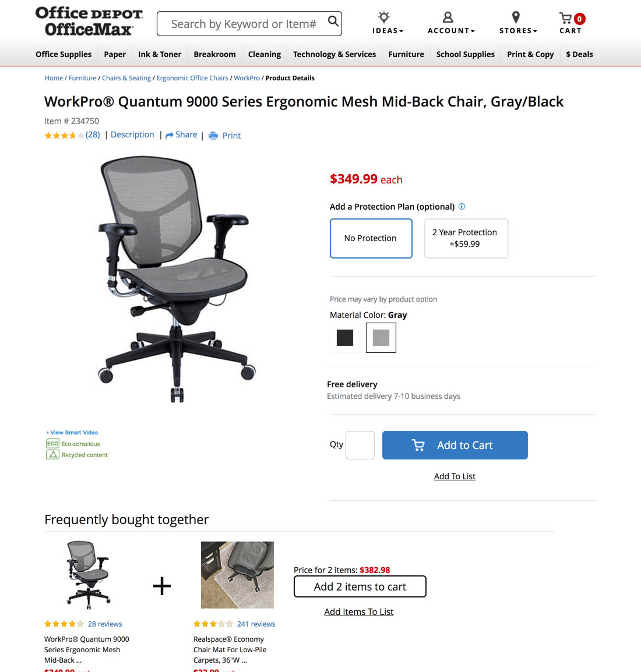Select the black material color swatch
Image resolution: width=641 pixels, height=672 pixels.
coord(345,338)
